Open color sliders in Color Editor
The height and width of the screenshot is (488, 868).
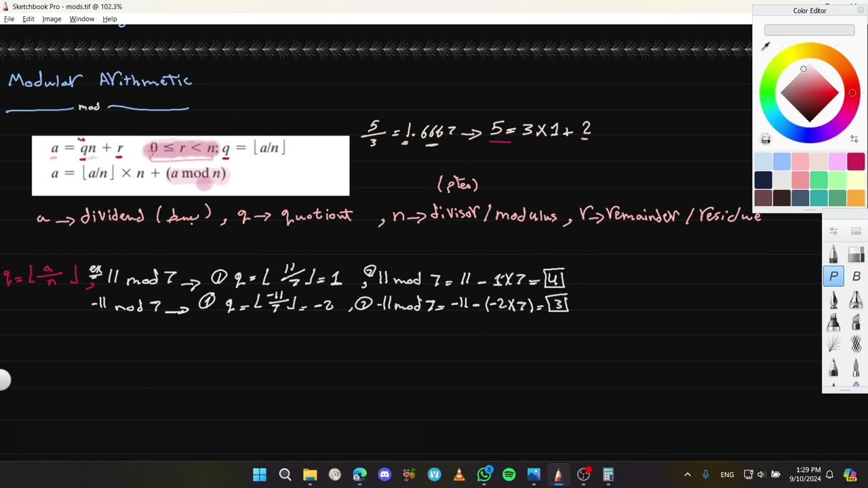pos(854,138)
